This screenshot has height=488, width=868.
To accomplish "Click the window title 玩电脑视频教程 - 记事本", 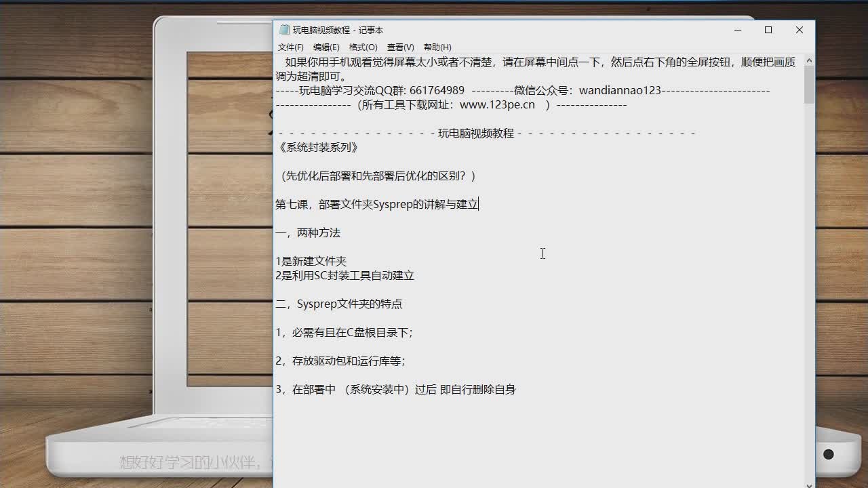I will (x=338, y=30).
